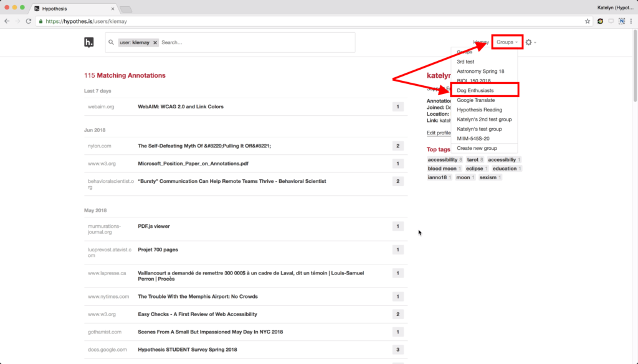This screenshot has width=638, height=364.
Task: Open the browser's three-dot menu
Action: [x=631, y=21]
